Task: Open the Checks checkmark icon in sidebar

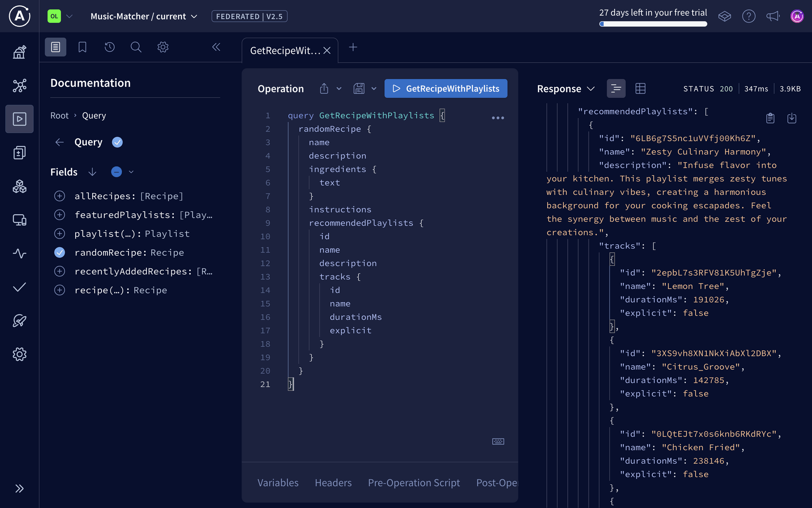Action: point(19,287)
